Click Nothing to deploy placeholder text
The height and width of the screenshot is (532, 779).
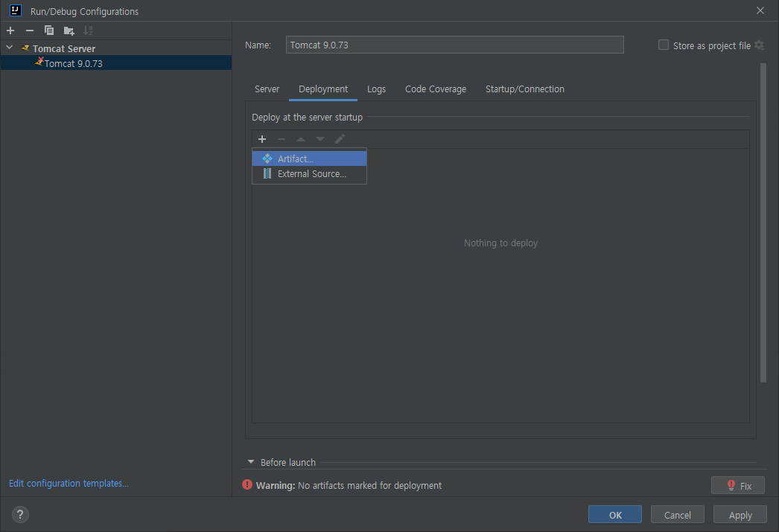(x=500, y=243)
